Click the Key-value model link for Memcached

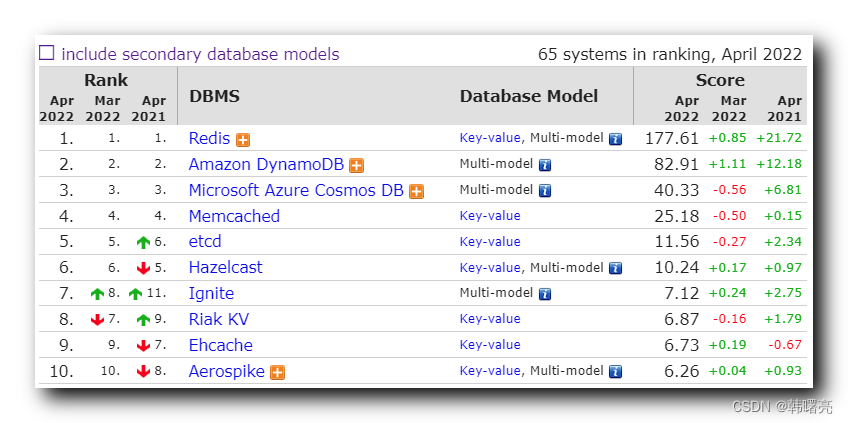(490, 216)
